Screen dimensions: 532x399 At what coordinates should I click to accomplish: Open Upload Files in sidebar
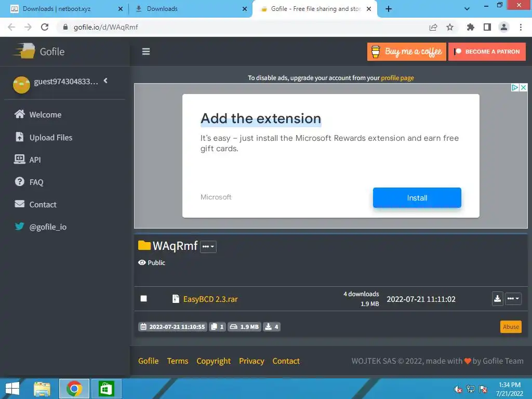click(x=44, y=137)
